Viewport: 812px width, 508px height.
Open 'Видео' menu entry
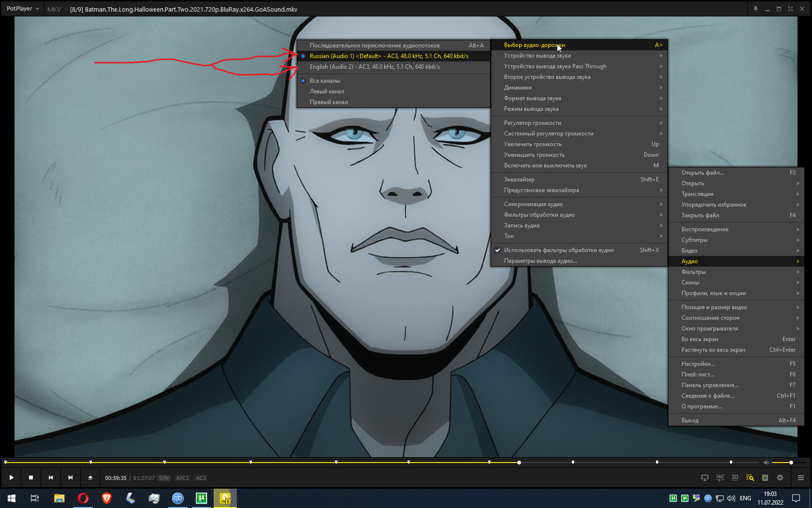pyautogui.click(x=736, y=251)
